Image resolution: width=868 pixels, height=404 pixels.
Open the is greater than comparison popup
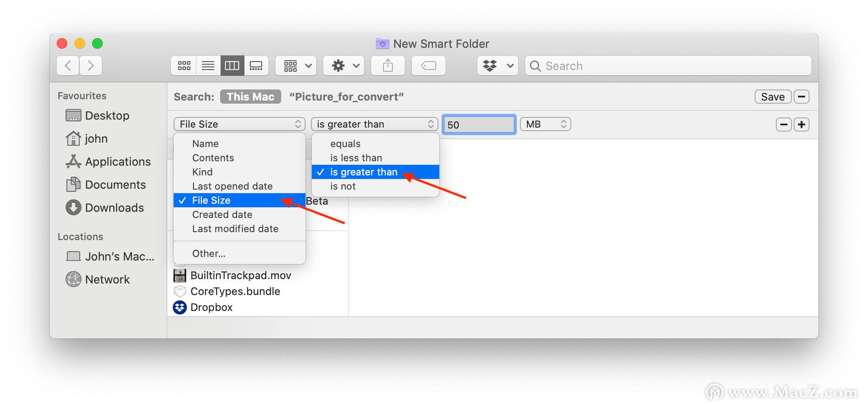click(374, 124)
